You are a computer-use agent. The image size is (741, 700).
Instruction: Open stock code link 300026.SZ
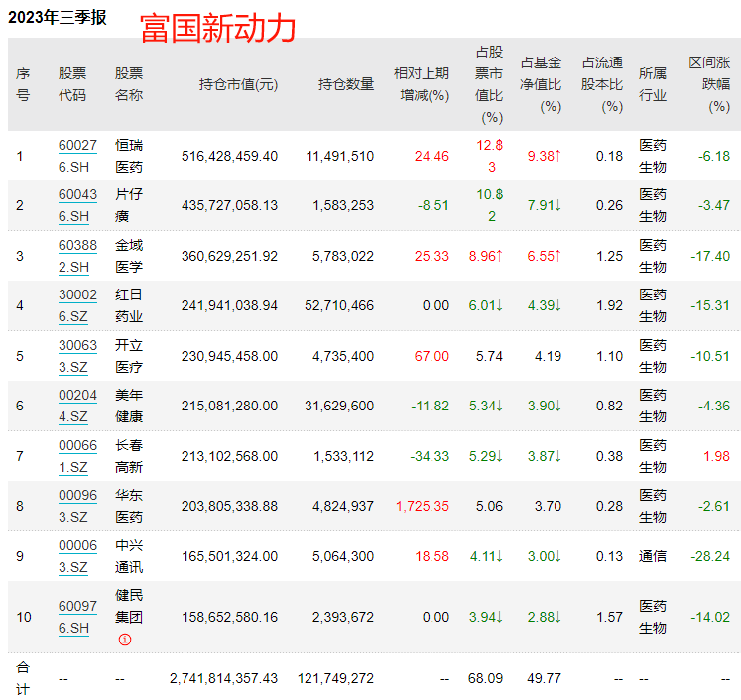[x=77, y=305]
